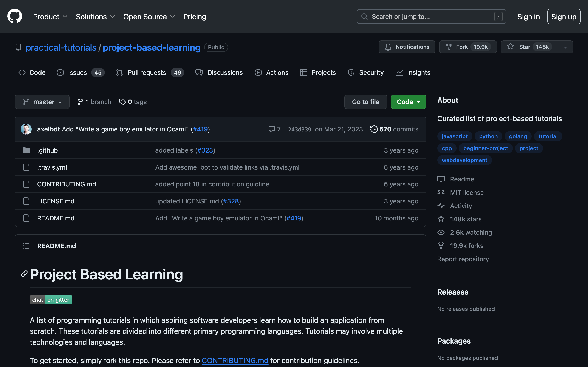Click the README.md list/outline icon

26,246
